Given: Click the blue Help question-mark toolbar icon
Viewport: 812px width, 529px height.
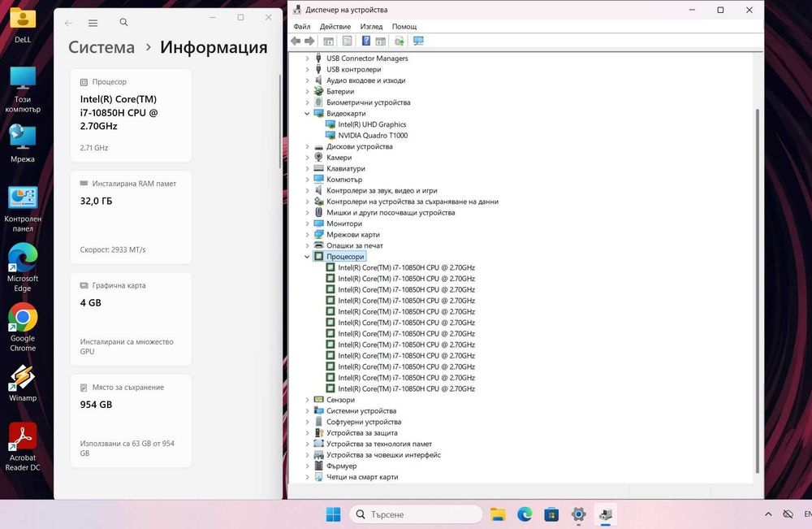Looking at the screenshot, I should pyautogui.click(x=365, y=41).
